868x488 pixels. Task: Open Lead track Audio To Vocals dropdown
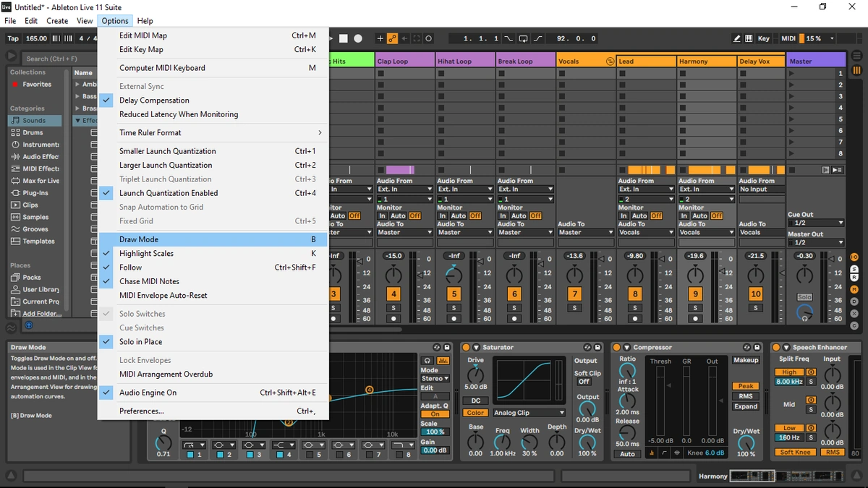[x=646, y=233]
